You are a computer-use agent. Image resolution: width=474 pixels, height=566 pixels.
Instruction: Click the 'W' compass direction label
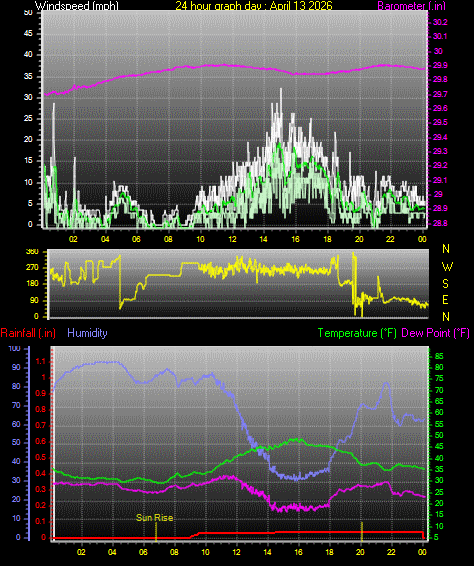447,266
